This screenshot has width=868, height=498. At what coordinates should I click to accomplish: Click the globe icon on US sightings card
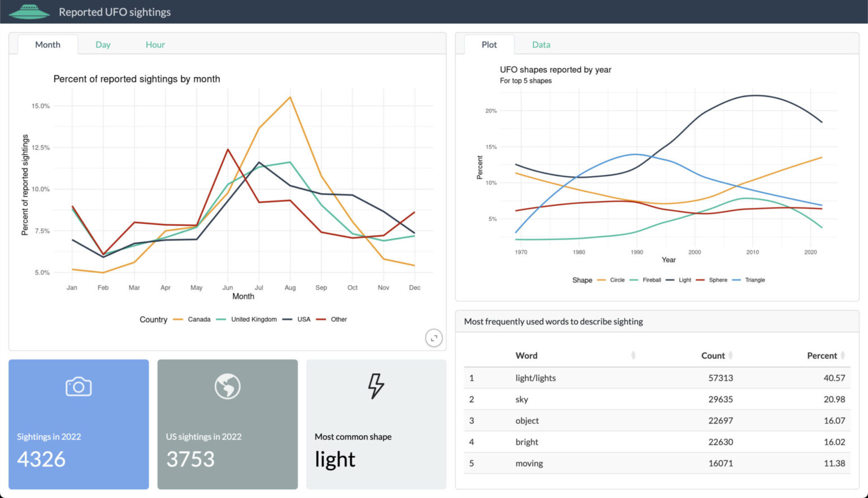point(227,386)
